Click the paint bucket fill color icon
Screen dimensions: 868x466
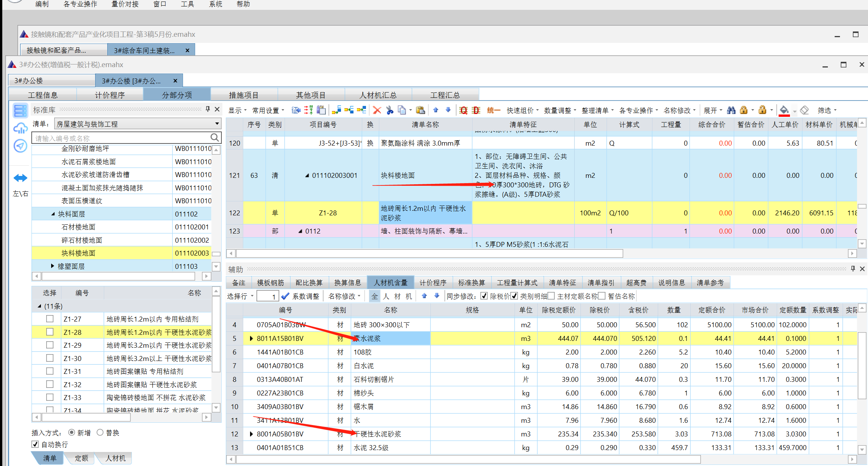point(784,110)
